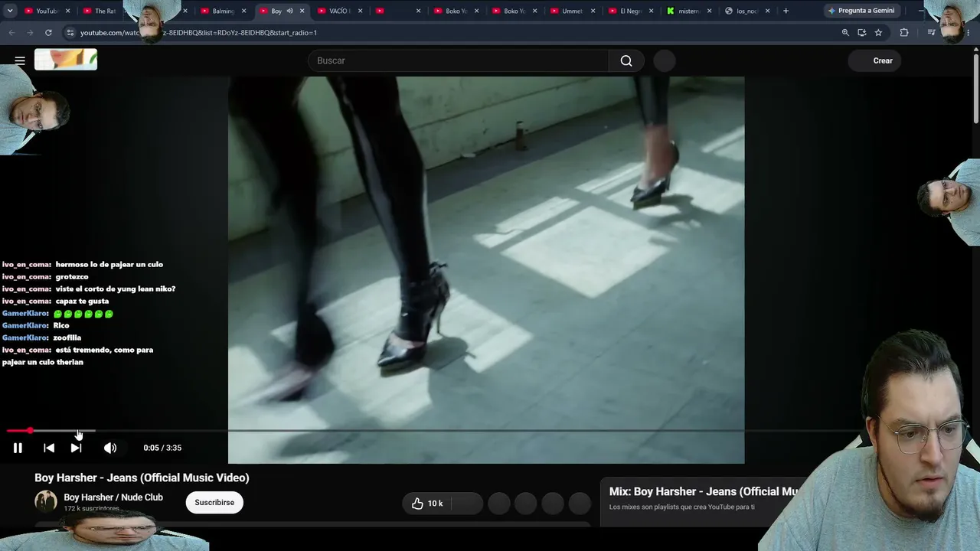Click the video frame in the player
Image resolution: width=980 pixels, height=551 pixels.
point(486,269)
